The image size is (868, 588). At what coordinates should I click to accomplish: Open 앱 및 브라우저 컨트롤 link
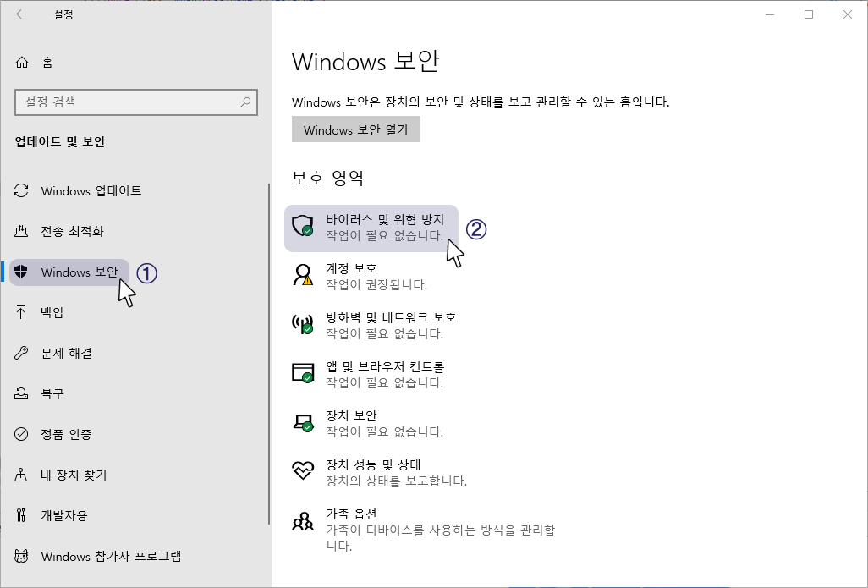click(x=385, y=366)
